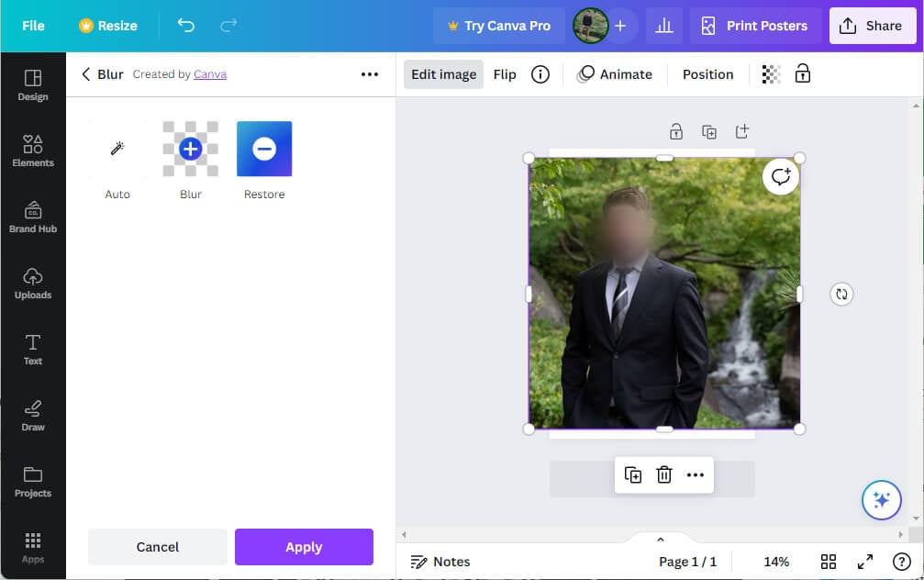Open the transparency checkerboard icon

coord(772,74)
